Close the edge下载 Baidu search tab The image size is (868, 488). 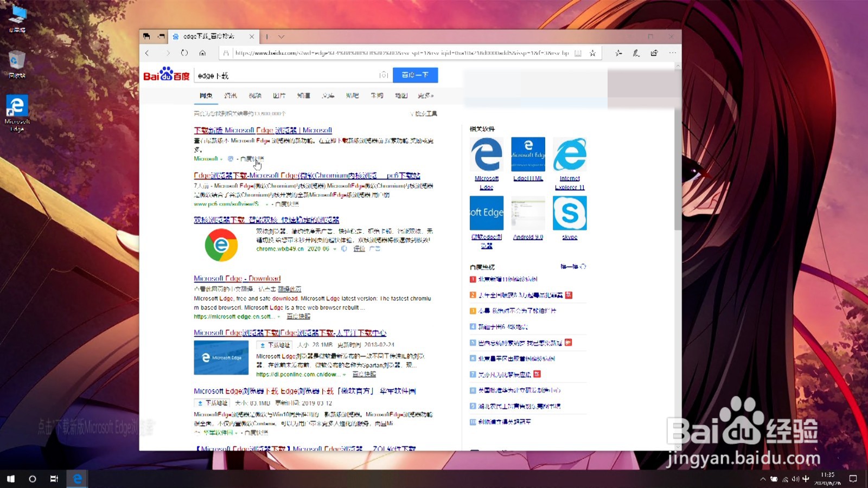pos(252,36)
